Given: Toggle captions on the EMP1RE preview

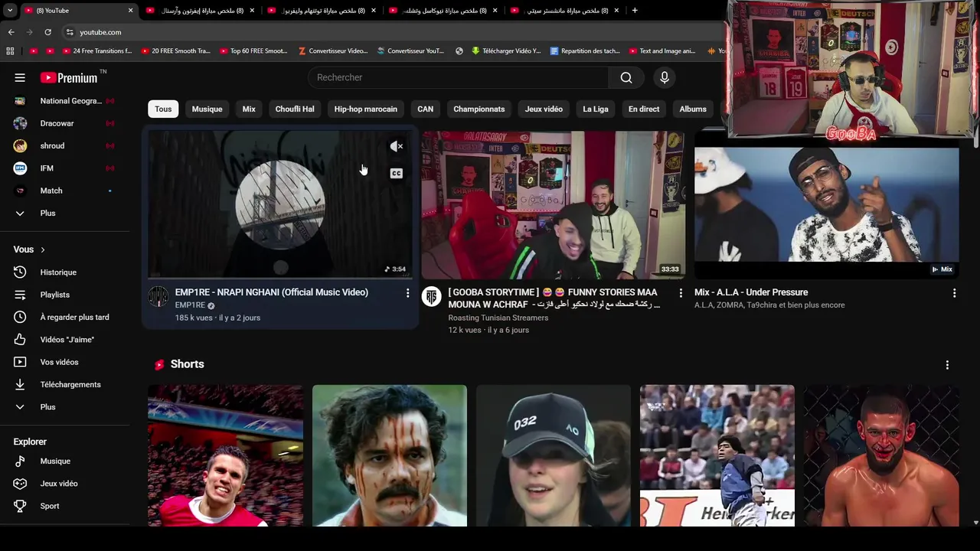Looking at the screenshot, I should pyautogui.click(x=396, y=173).
